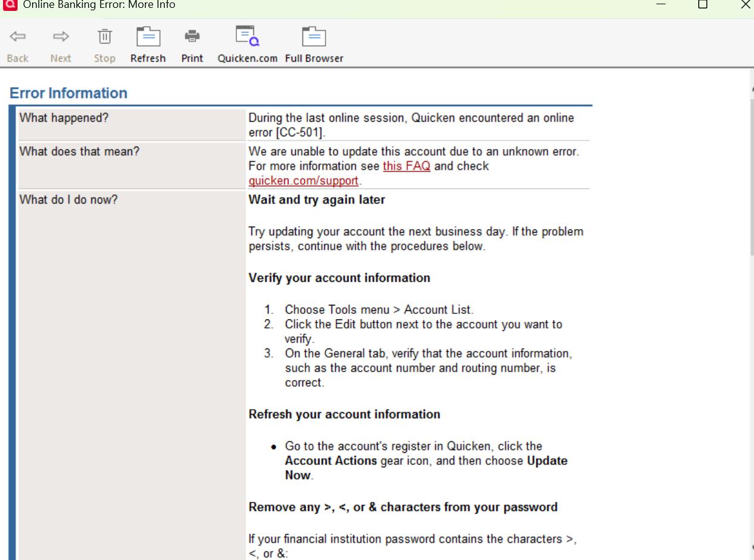Click 'We are unable to update this account' text
754x560 pixels.
click(x=414, y=152)
